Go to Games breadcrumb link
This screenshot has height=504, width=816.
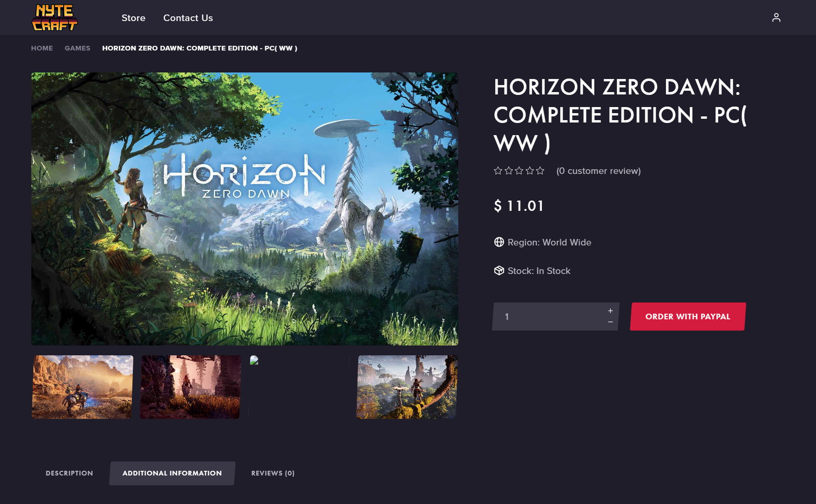click(x=78, y=48)
